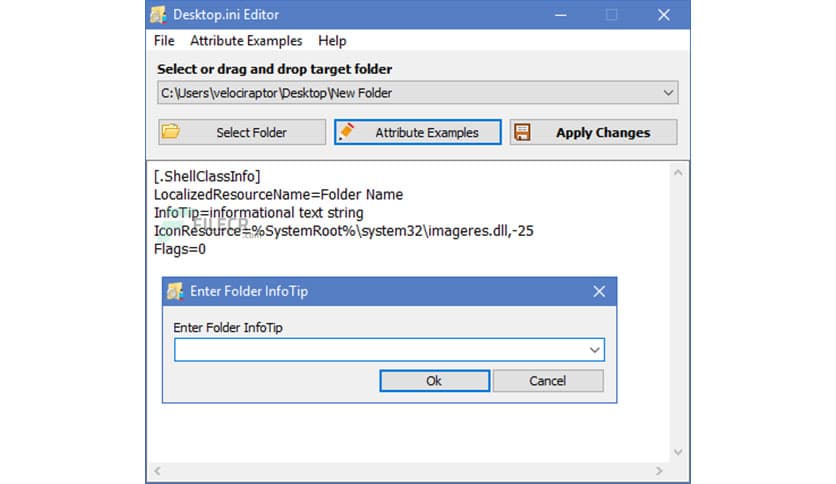Click the pencil icon on Attribute Examples
The height and width of the screenshot is (484, 836).
346,132
